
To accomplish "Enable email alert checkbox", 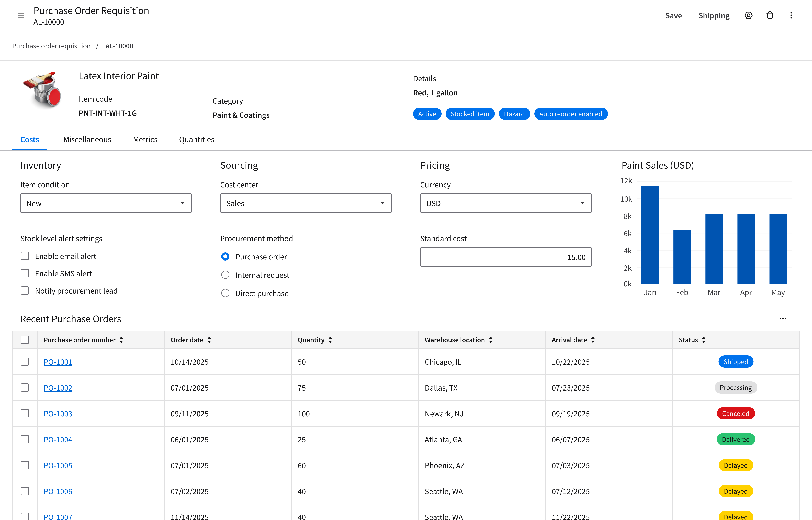I will 25,256.
